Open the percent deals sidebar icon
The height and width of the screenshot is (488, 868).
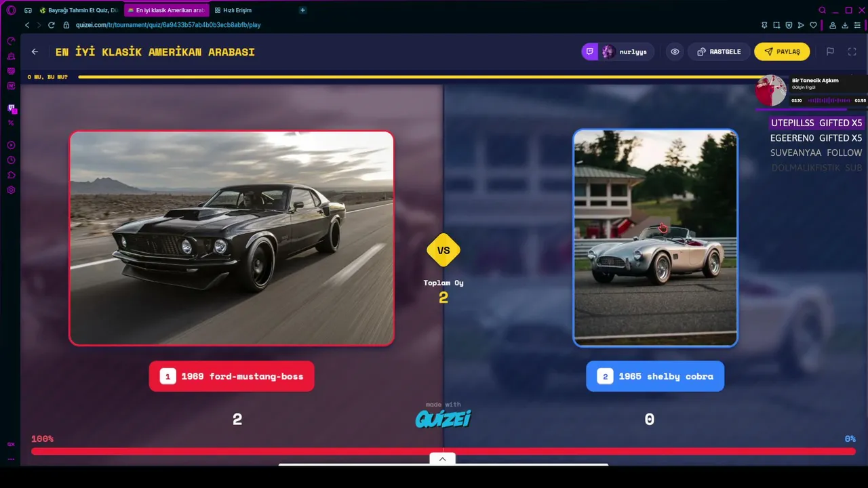[x=11, y=123]
